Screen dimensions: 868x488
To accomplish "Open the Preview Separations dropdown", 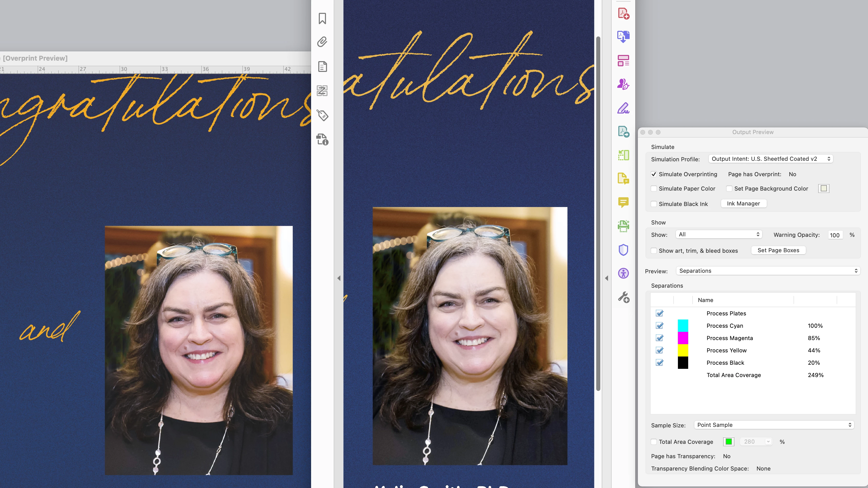I will (768, 271).
